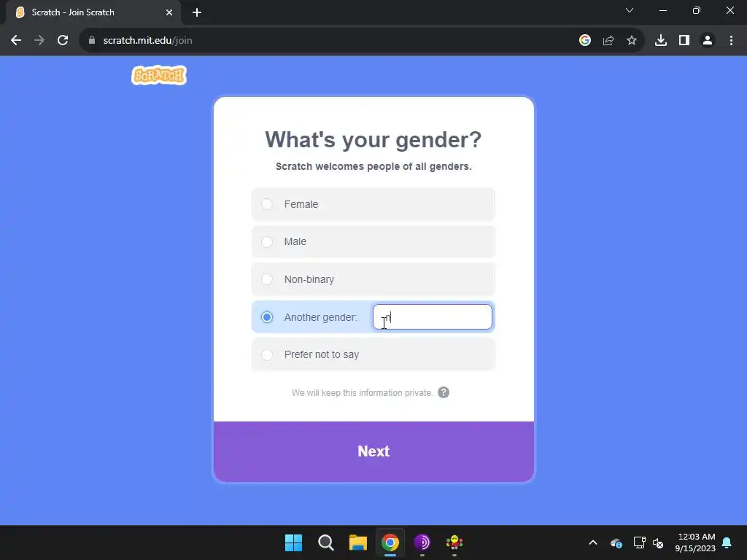Screen dimensions: 747x560
Task: Open the notifications bell icon
Action: point(727,542)
